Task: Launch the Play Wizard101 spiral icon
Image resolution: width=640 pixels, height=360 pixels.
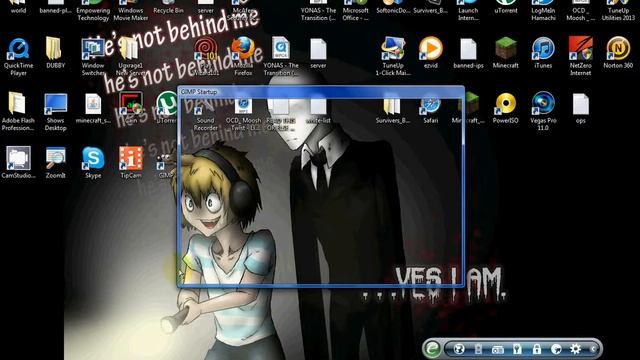Action: (205, 50)
